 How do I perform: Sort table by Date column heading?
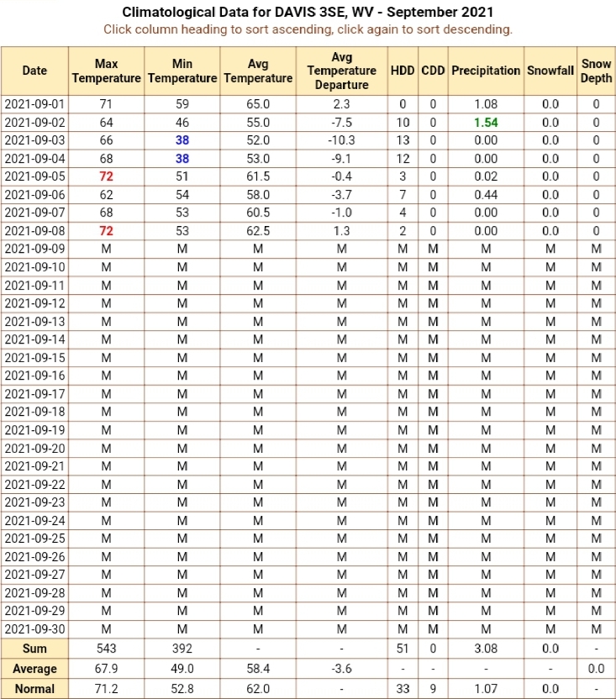(34, 71)
